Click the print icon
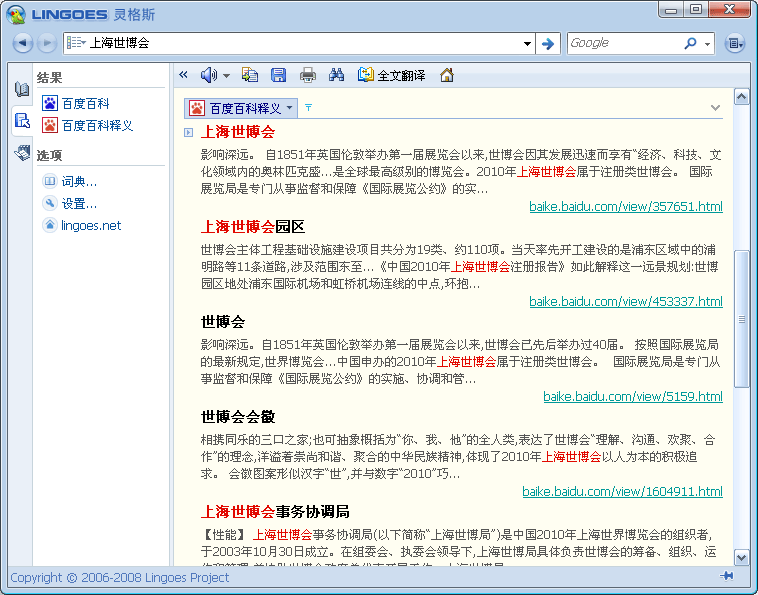 coord(308,75)
